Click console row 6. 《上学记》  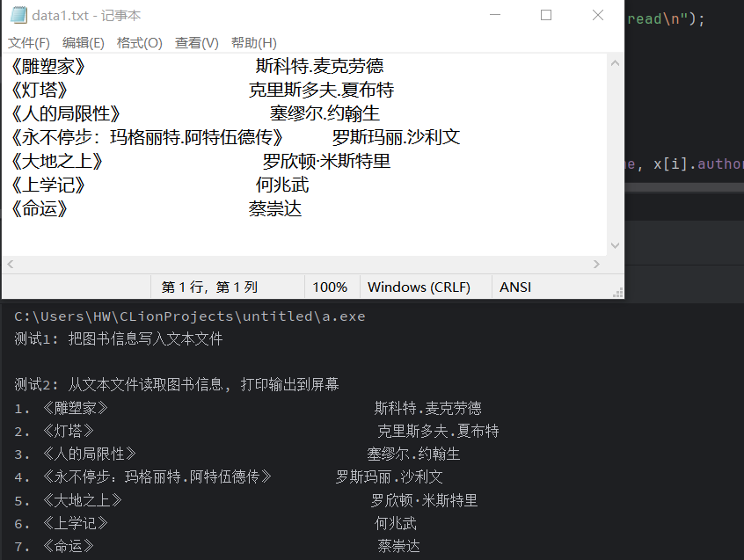(62, 522)
